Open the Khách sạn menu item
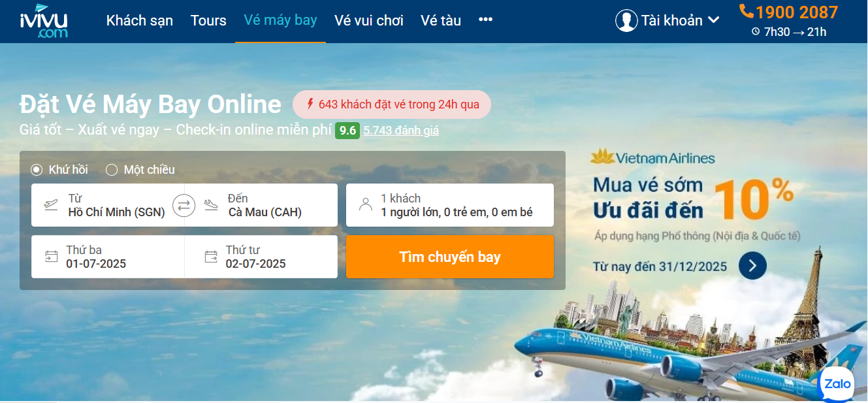868x403 pixels. click(x=140, y=20)
